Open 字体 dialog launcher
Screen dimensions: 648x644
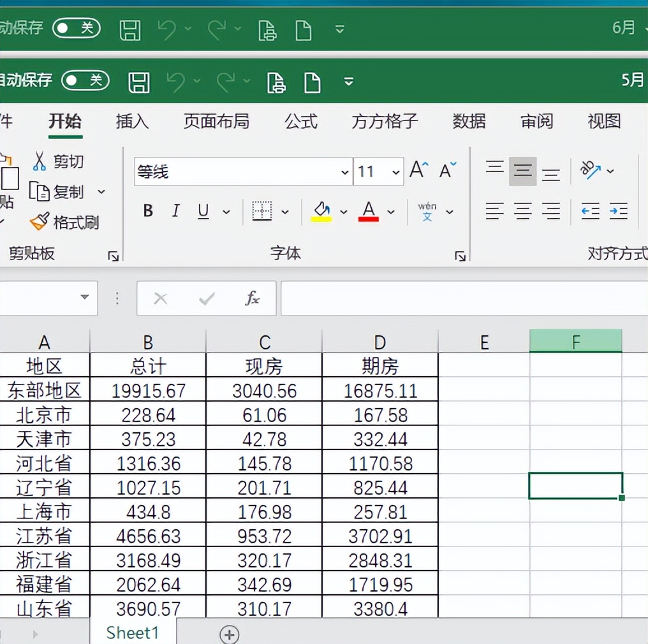[460, 256]
